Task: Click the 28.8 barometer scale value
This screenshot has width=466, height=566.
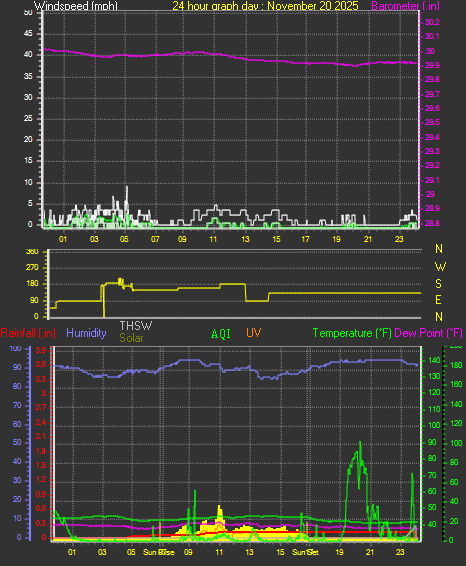Action: tap(432, 223)
